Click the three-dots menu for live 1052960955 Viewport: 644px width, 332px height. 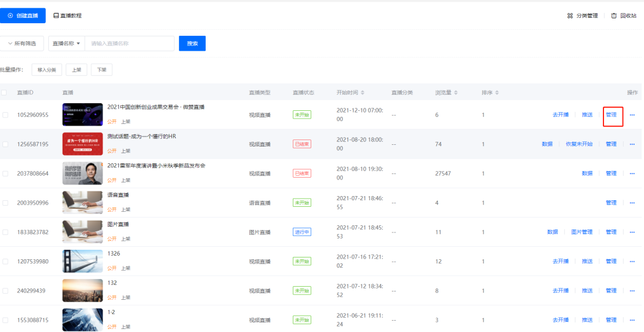coord(632,115)
